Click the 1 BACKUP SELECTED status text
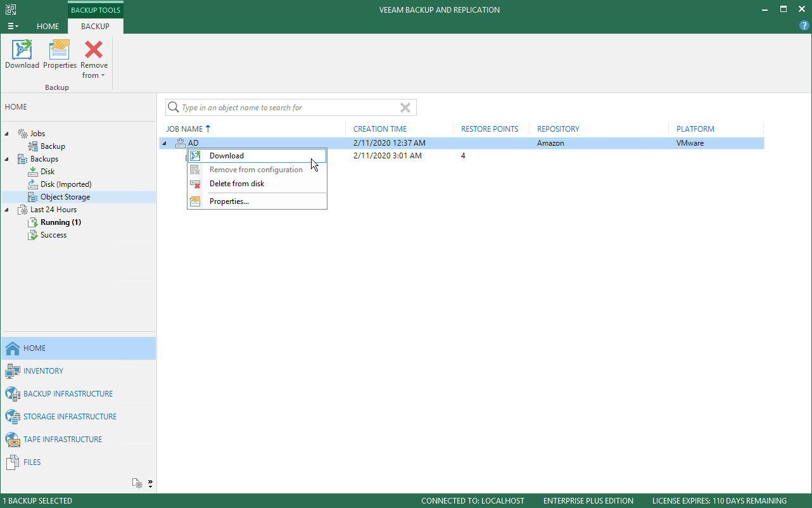Image resolution: width=812 pixels, height=508 pixels. coord(37,501)
